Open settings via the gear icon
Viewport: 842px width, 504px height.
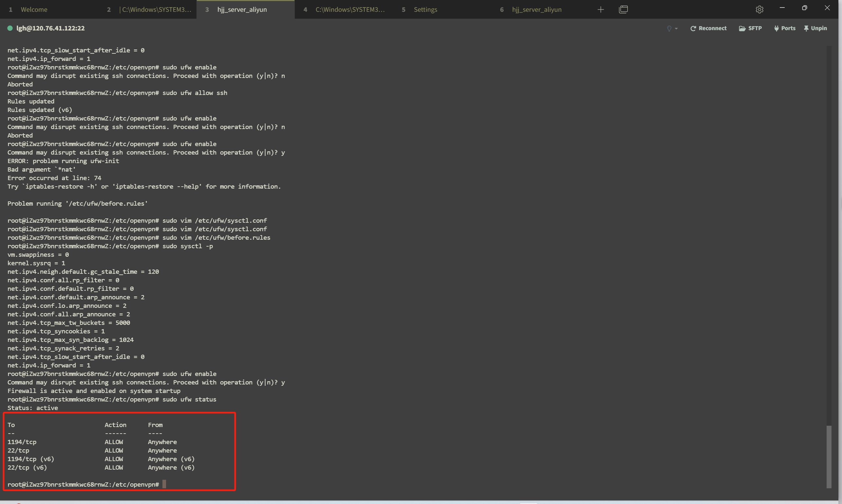tap(759, 9)
